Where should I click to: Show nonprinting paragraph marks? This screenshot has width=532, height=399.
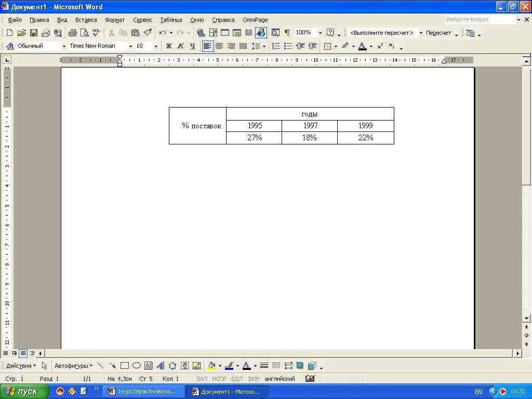pos(287,33)
